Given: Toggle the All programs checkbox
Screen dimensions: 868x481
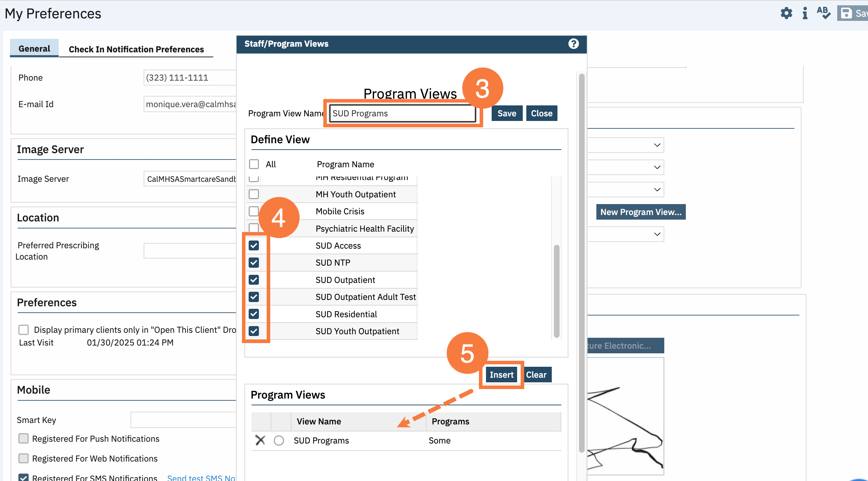Looking at the screenshot, I should pyautogui.click(x=254, y=164).
